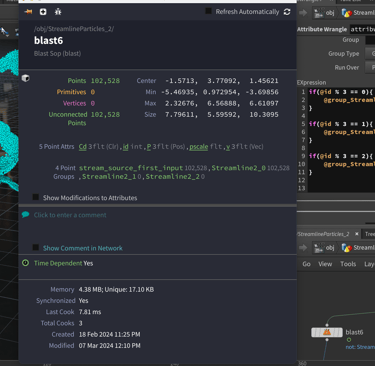The height and width of the screenshot is (366, 375).
Task: Click the Time Dependent clock icon
Action: pyautogui.click(x=25, y=263)
